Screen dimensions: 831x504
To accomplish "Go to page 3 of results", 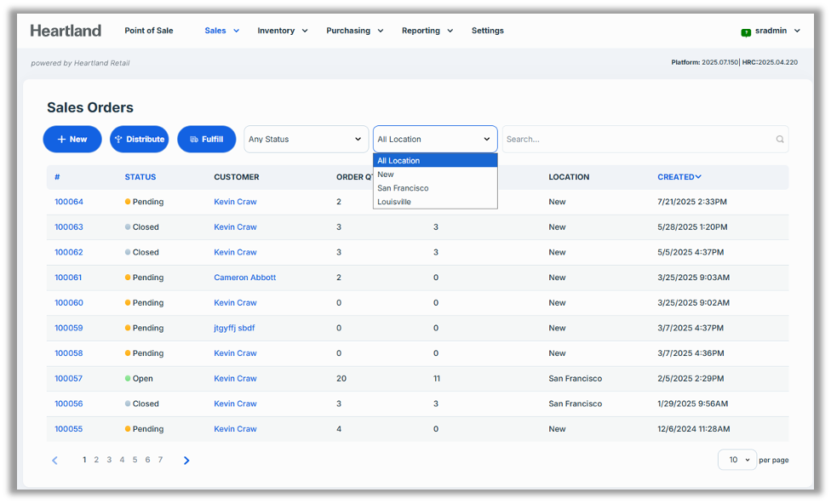I will (109, 460).
